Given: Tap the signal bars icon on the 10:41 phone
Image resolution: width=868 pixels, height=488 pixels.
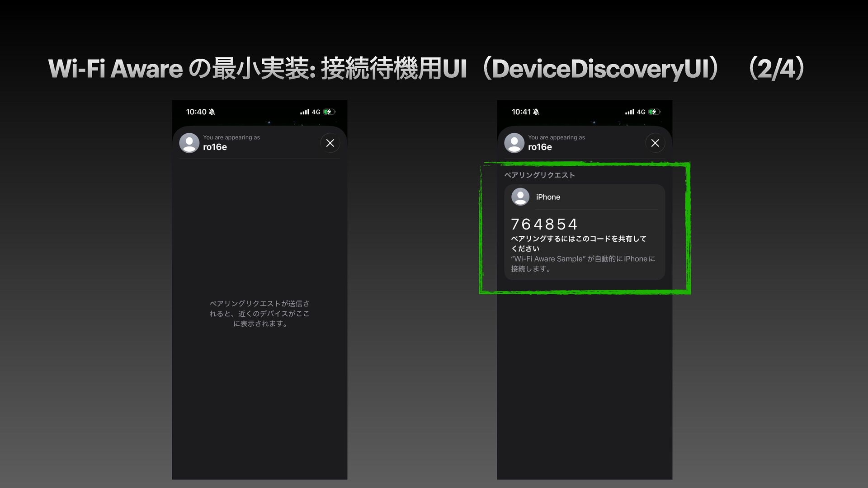Looking at the screenshot, I should [630, 112].
